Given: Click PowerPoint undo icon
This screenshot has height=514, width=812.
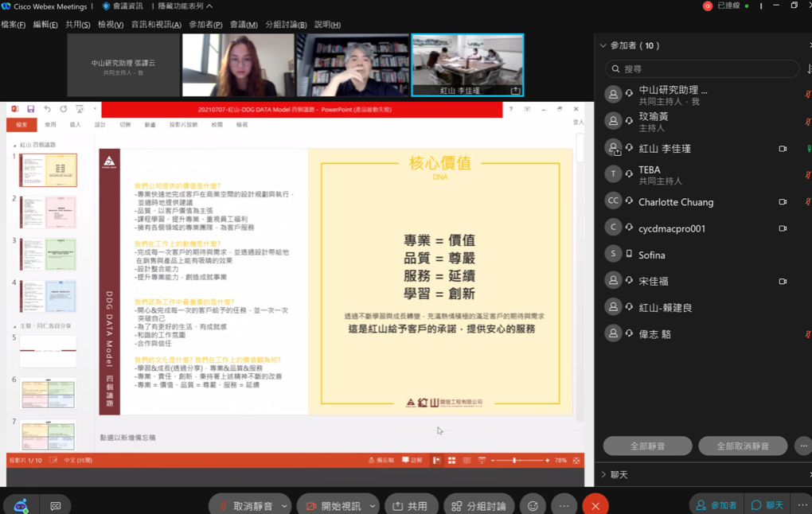Looking at the screenshot, I should (x=47, y=109).
